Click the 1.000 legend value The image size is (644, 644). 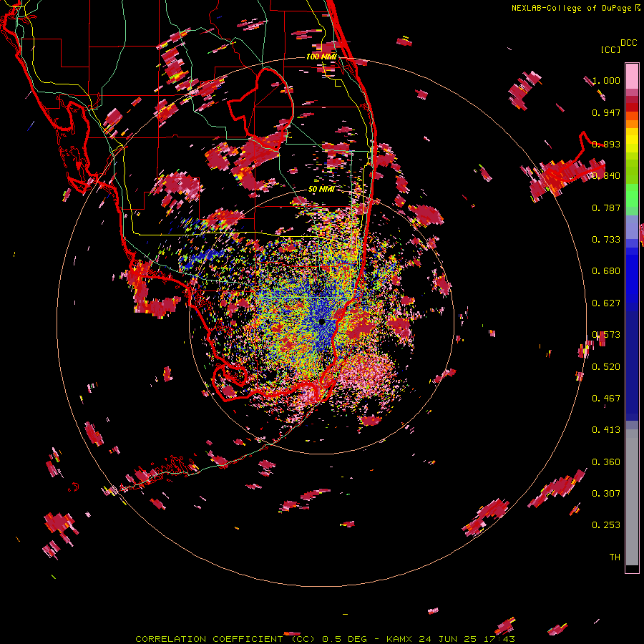[x=606, y=80]
